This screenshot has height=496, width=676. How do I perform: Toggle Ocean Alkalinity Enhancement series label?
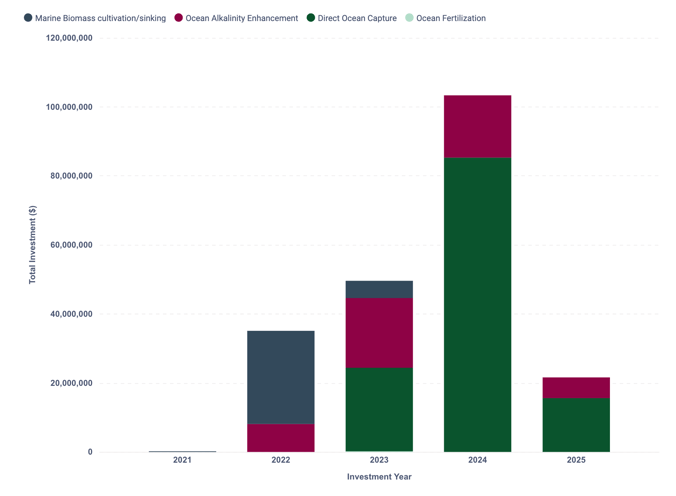tap(241, 18)
